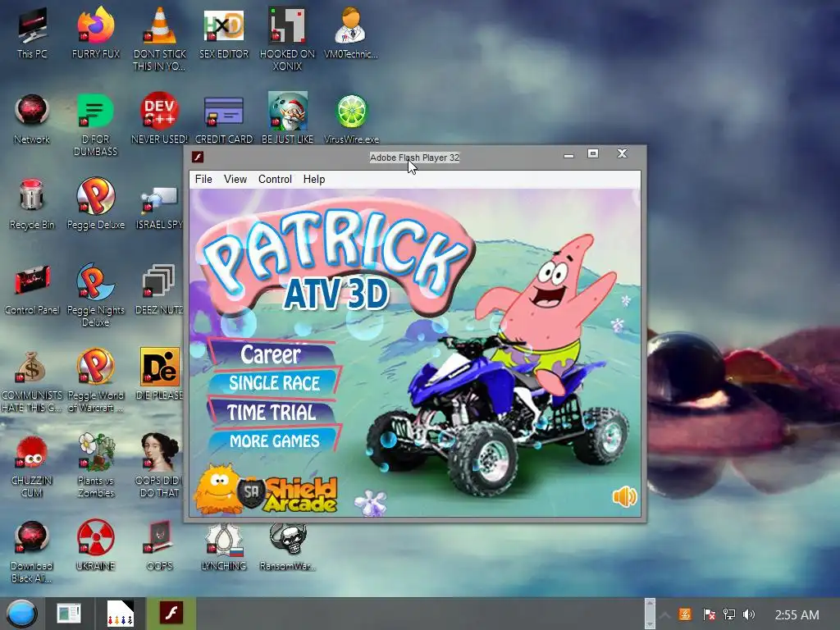Switch to Flash Player taskbar button
Screen dimensions: 840x630
pyautogui.click(x=171, y=613)
